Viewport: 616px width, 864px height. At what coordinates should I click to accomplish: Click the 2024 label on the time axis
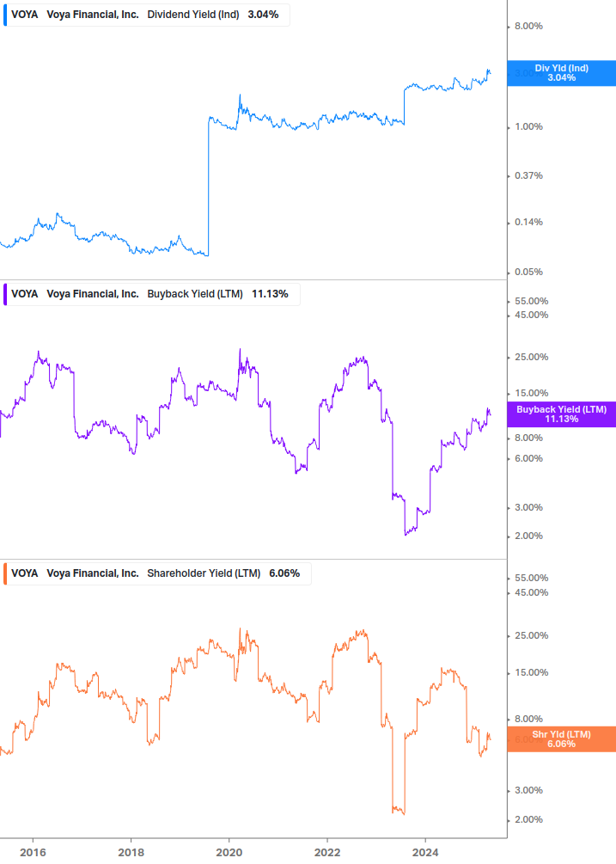pos(425,853)
